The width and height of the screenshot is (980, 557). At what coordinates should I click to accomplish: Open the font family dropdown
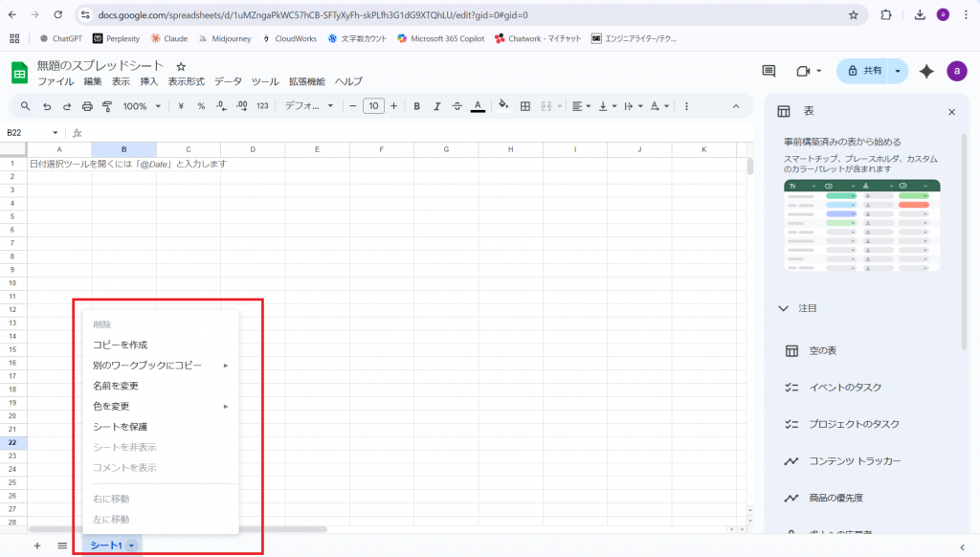[x=308, y=106]
